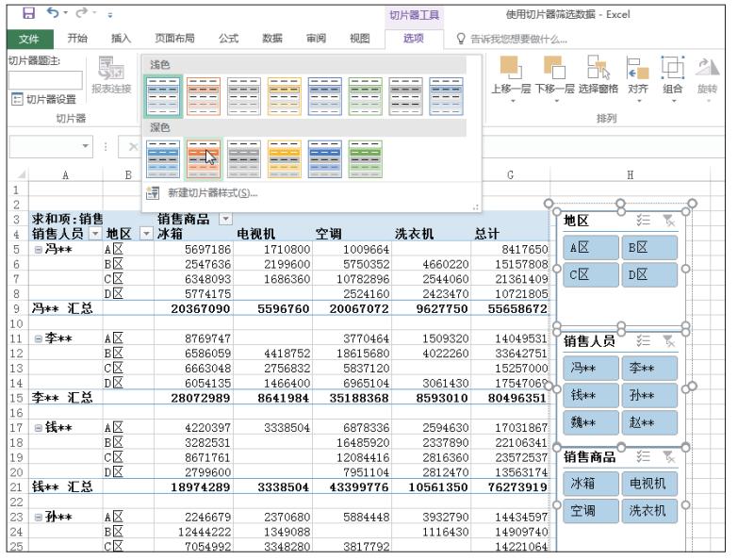The height and width of the screenshot is (560, 738).
Task: Toggle multi-select on 销售商品 slicer
Action: coord(644,456)
